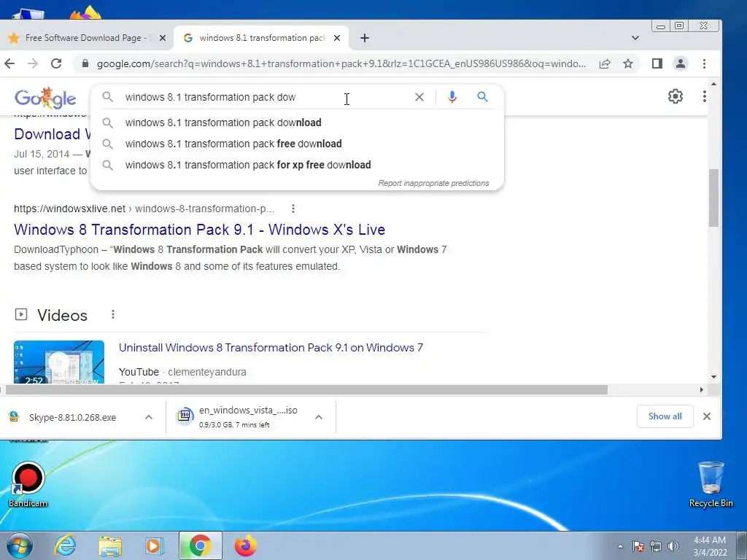
Task: Click the Chrome address bar URL
Action: tap(341, 64)
